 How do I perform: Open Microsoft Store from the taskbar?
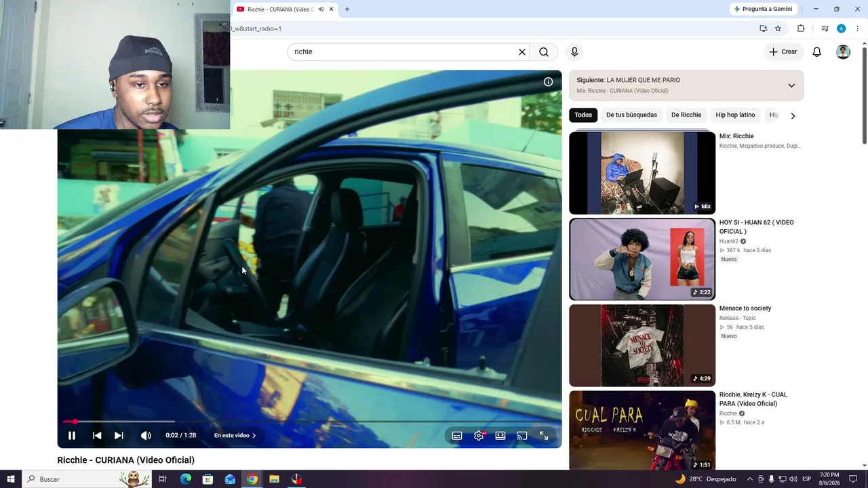[x=208, y=479]
